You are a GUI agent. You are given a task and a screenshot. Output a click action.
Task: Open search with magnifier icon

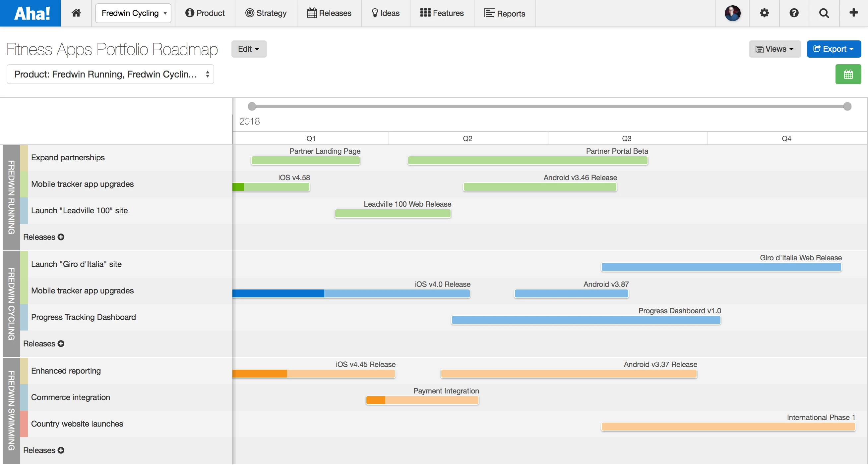824,13
